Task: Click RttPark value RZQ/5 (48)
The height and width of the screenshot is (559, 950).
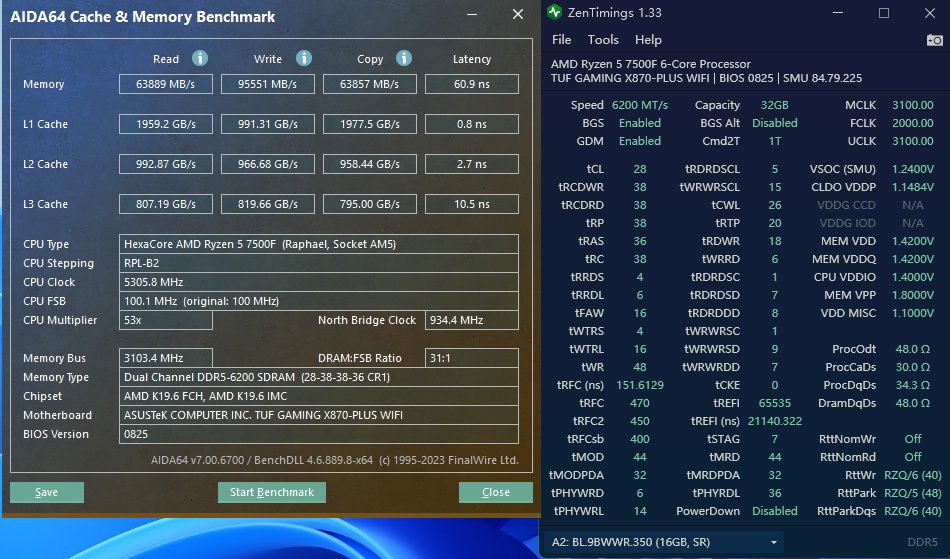Action: click(x=912, y=493)
